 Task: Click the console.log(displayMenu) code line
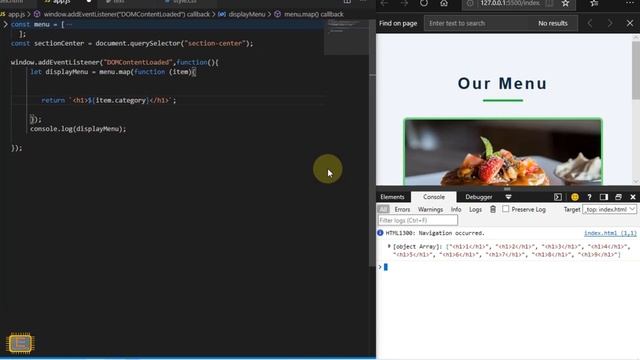tap(78, 129)
